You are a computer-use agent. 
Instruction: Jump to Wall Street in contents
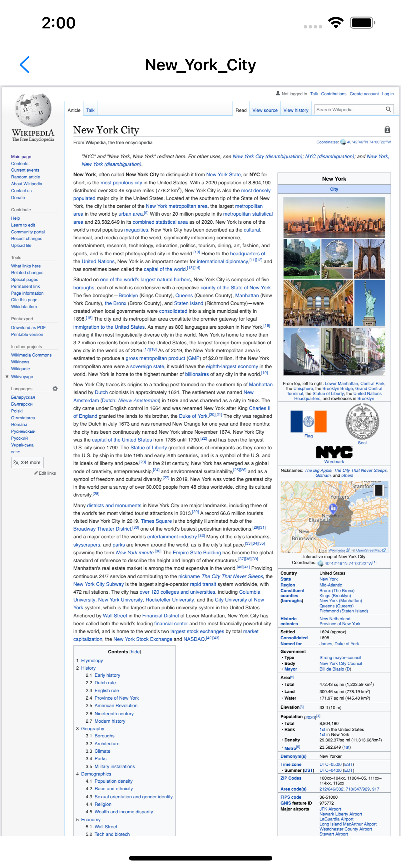106,826
